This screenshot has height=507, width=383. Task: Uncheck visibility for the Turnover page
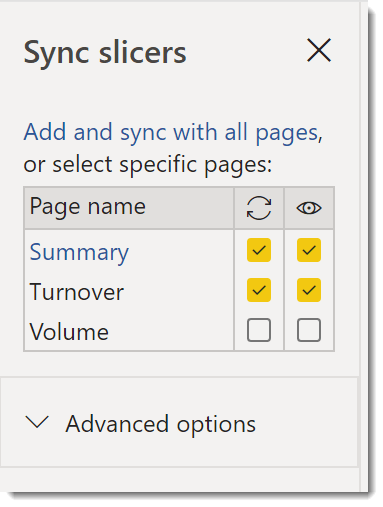tap(309, 290)
